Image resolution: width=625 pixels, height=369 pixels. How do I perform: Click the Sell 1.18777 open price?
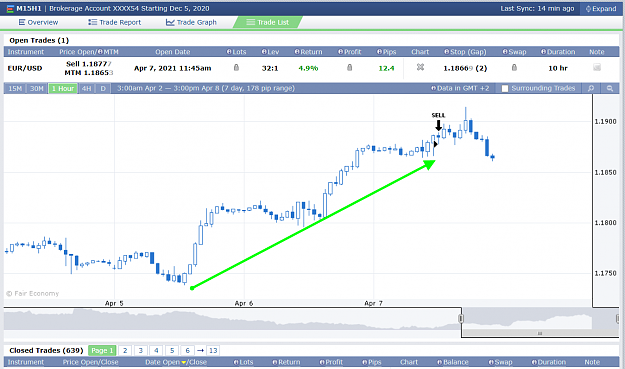coord(89,64)
